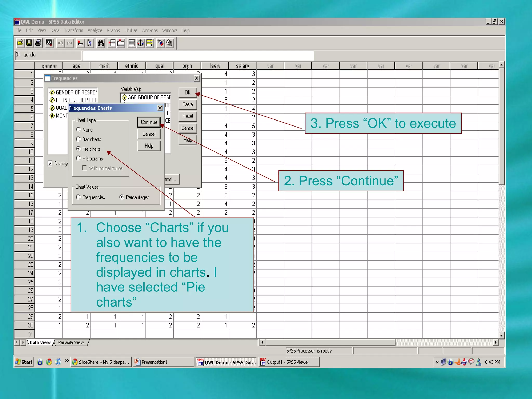Click the Insert Variable toolbar icon
Image resolution: width=532 pixels, height=399 pixels.
click(x=121, y=43)
